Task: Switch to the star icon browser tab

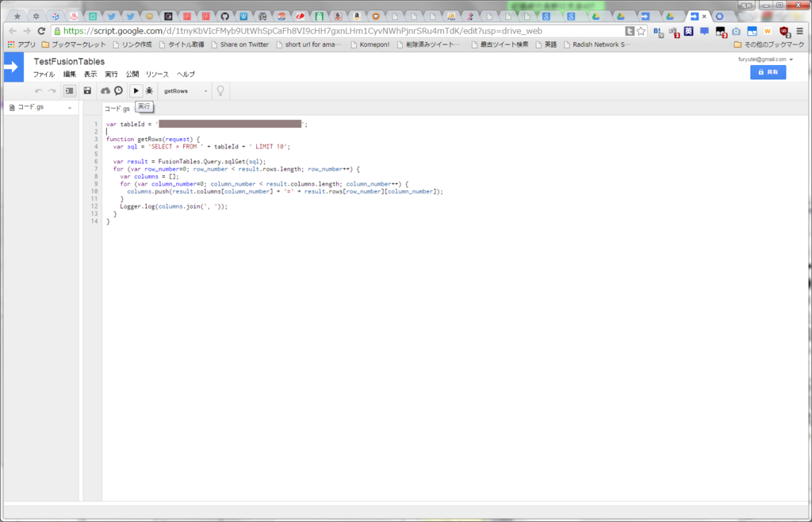Action: (x=17, y=16)
